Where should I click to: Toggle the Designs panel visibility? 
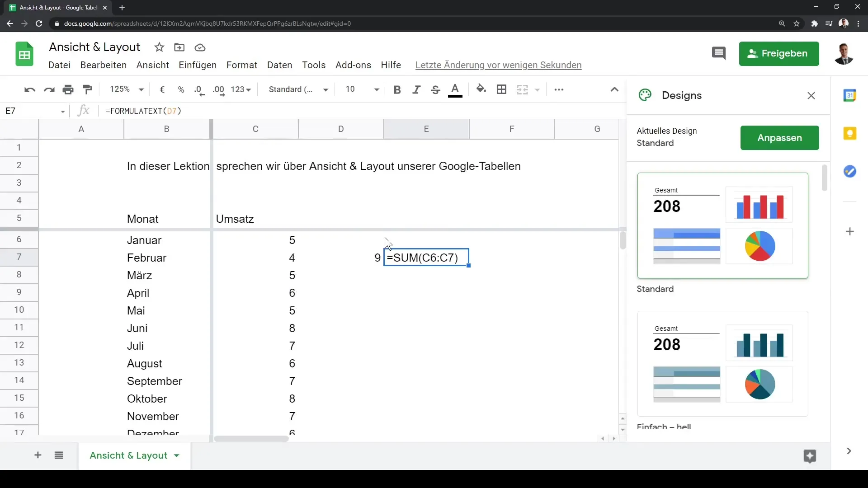[x=811, y=95]
